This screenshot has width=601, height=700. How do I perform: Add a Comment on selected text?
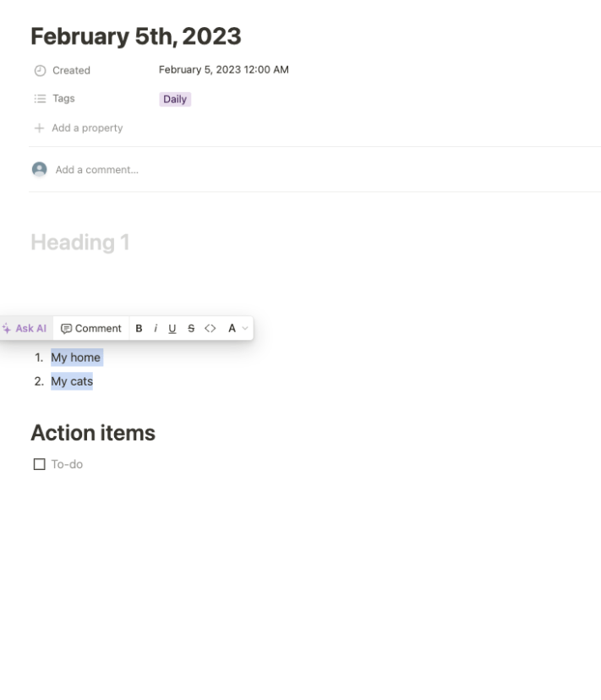click(x=91, y=328)
